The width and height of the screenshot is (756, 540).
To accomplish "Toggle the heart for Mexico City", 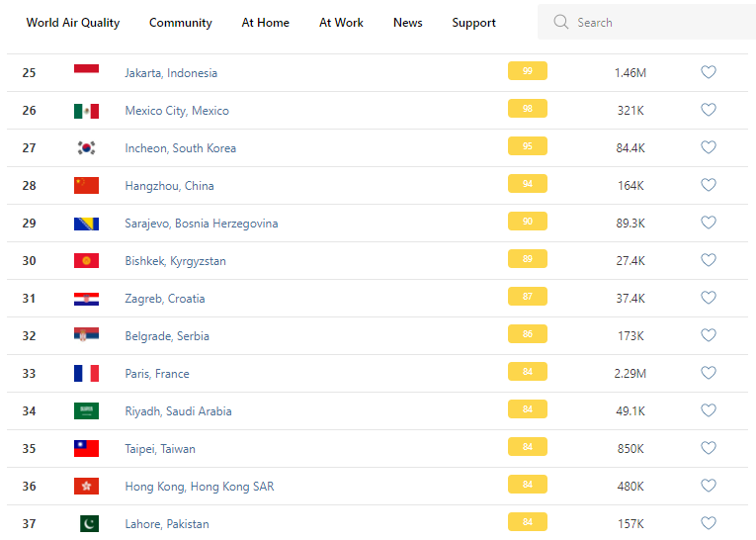I will pyautogui.click(x=708, y=110).
